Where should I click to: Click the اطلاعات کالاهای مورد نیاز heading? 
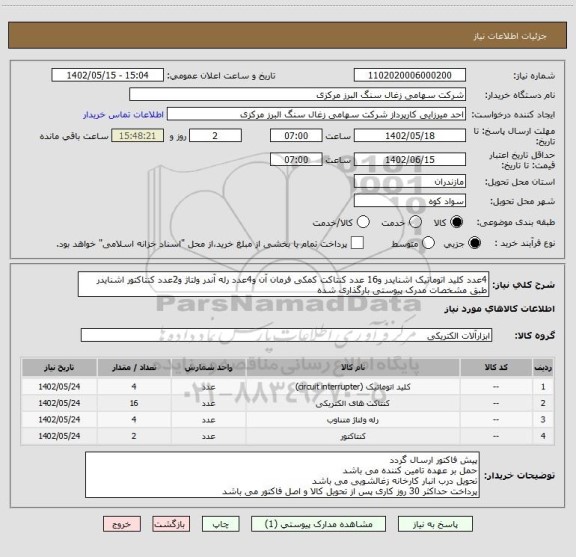[500, 309]
